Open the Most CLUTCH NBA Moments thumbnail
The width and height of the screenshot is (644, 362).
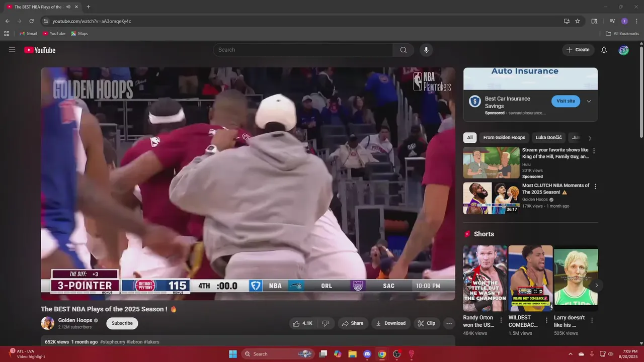pyautogui.click(x=492, y=198)
